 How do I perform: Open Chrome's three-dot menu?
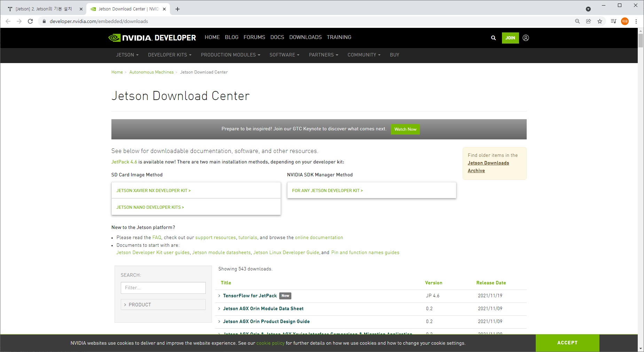(x=636, y=21)
